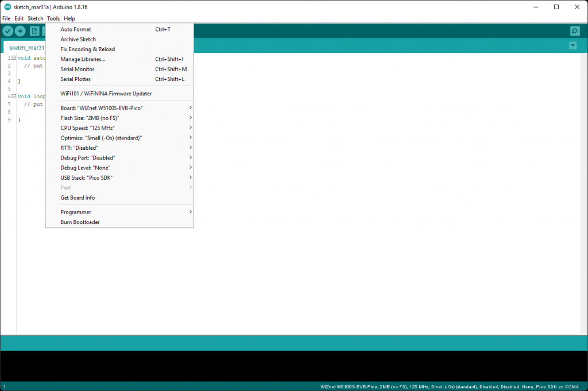Viewport: 588px width, 391px height.
Task: Choose Burn Bootloader
Action: (x=119, y=222)
